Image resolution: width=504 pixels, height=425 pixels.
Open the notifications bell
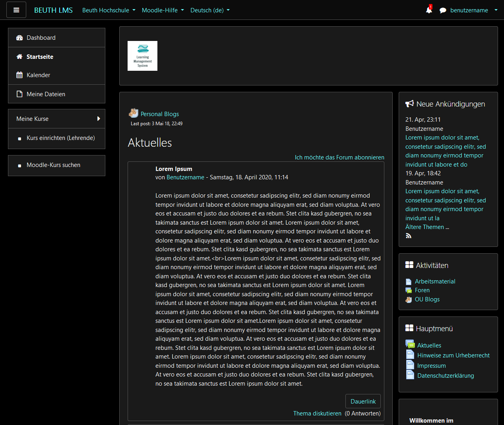(428, 10)
